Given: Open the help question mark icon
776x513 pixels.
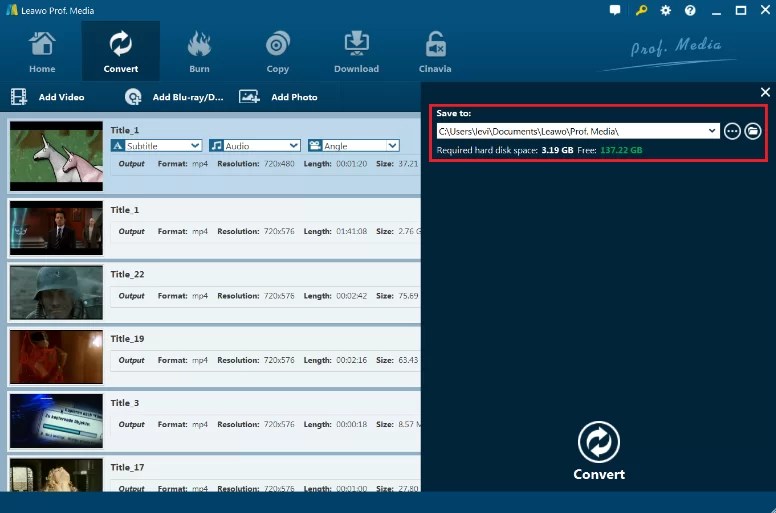Looking at the screenshot, I should [690, 10].
